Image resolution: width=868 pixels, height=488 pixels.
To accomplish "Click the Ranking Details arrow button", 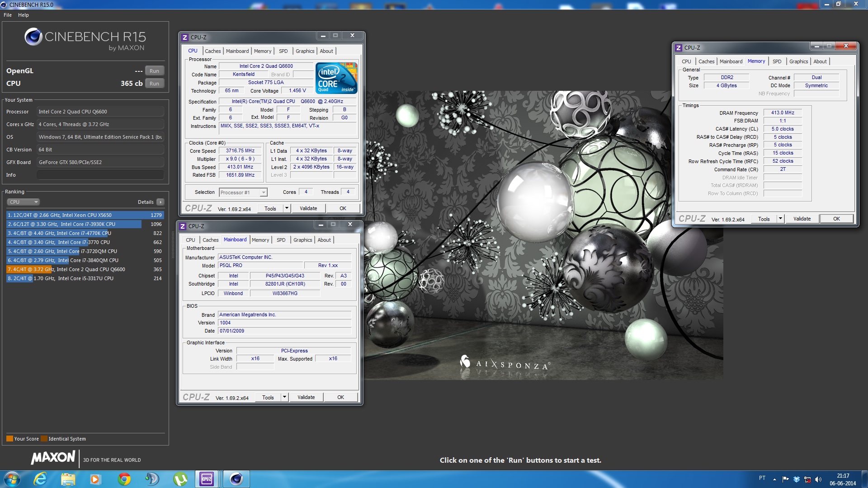I will [160, 202].
